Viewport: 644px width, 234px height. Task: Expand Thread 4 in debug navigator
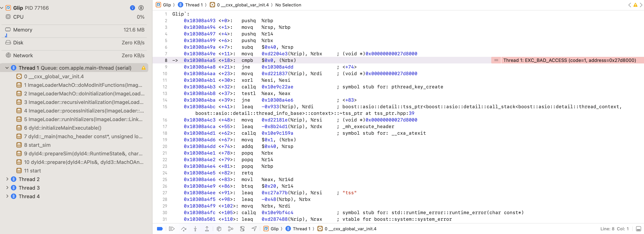[x=7, y=196]
